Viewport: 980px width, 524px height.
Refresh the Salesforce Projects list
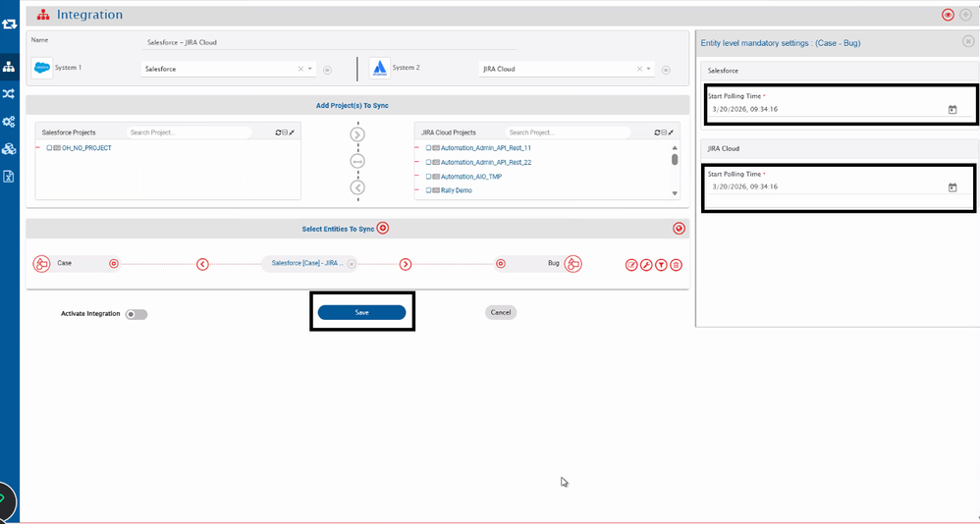(x=279, y=132)
